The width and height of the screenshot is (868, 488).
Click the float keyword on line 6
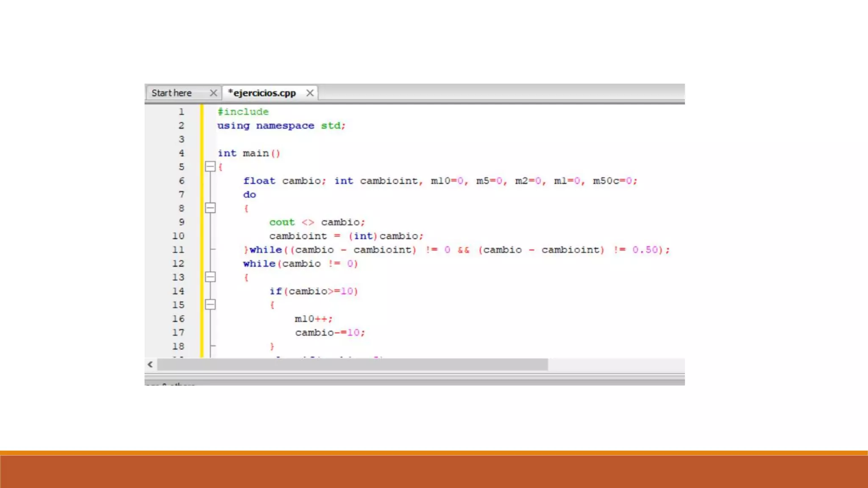pyautogui.click(x=259, y=181)
